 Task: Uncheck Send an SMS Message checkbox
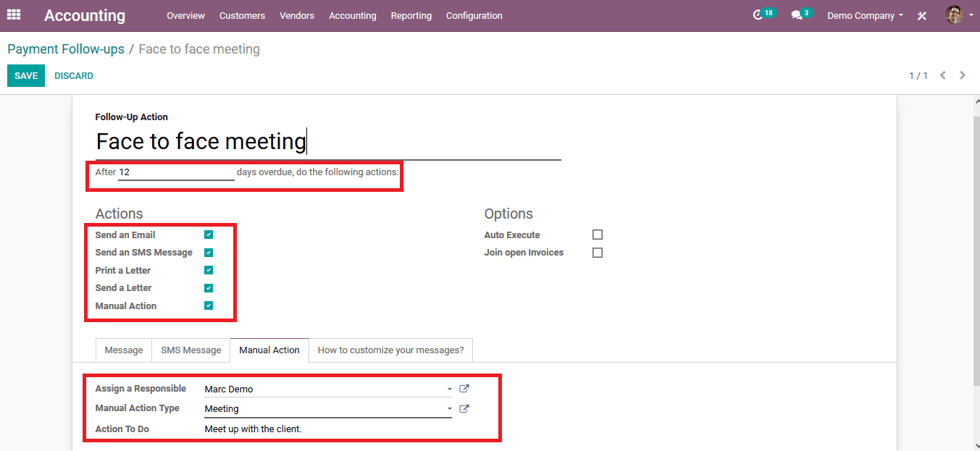point(209,253)
